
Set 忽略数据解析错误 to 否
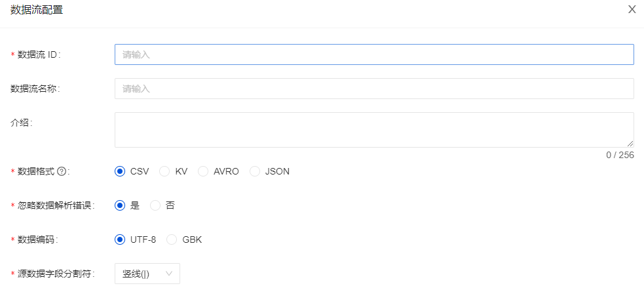(155, 205)
